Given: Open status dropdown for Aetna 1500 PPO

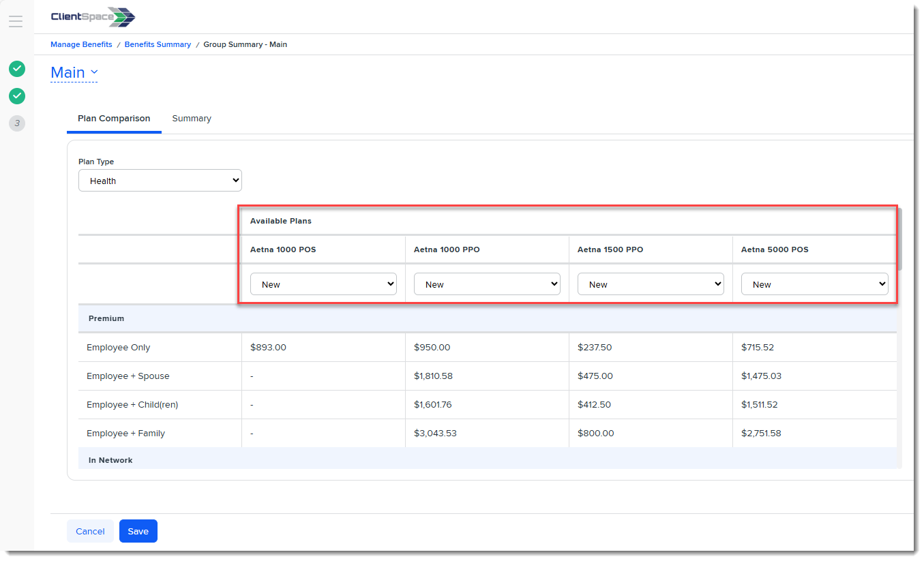Looking at the screenshot, I should tap(651, 284).
